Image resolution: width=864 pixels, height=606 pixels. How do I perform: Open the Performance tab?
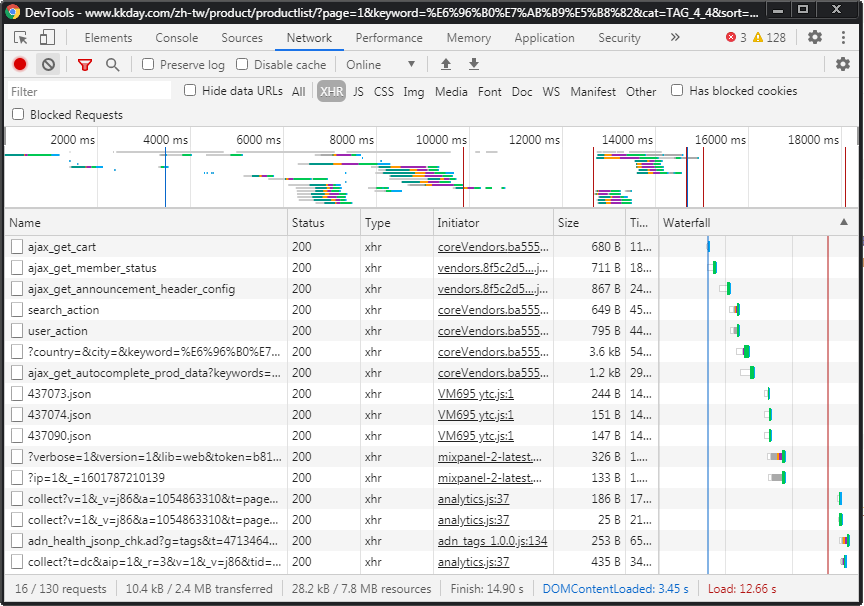point(389,37)
